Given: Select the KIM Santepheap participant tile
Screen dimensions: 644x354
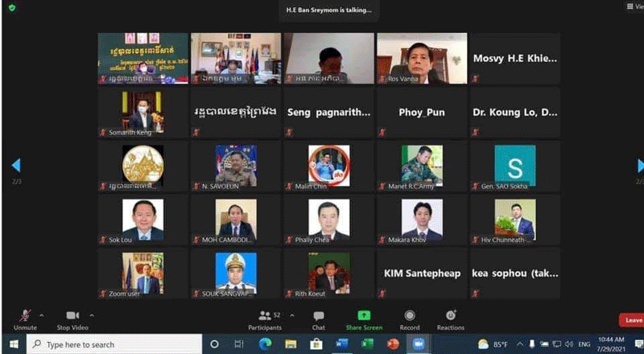Looking at the screenshot, I should point(423,274).
